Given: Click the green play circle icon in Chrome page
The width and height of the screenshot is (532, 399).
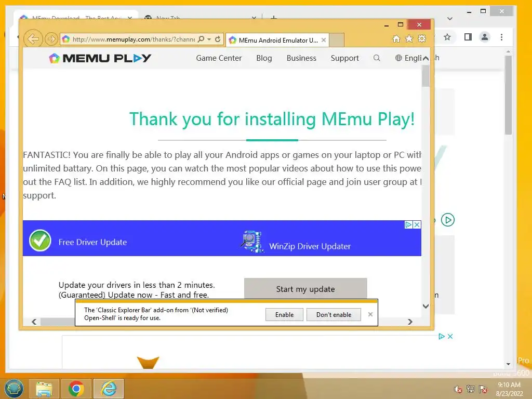Looking at the screenshot, I should tap(448, 220).
